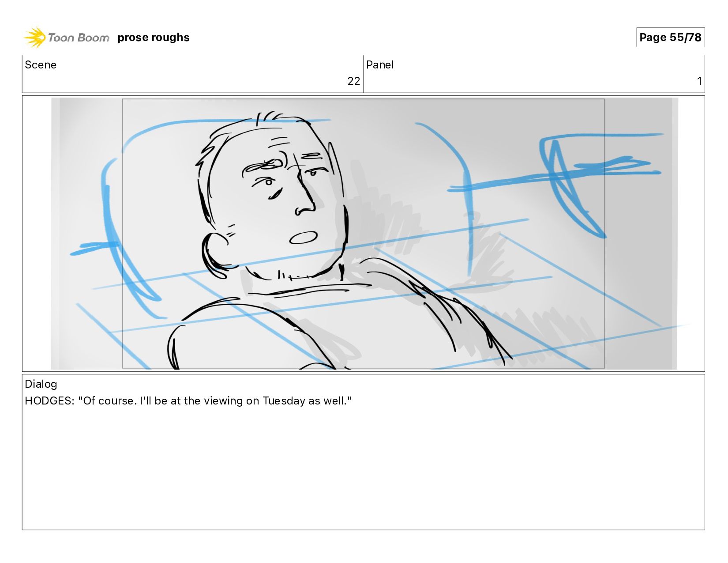This screenshot has width=728, height=563.
Task: Click the storyboard sketch of Hodges
Action: pyautogui.click(x=364, y=234)
